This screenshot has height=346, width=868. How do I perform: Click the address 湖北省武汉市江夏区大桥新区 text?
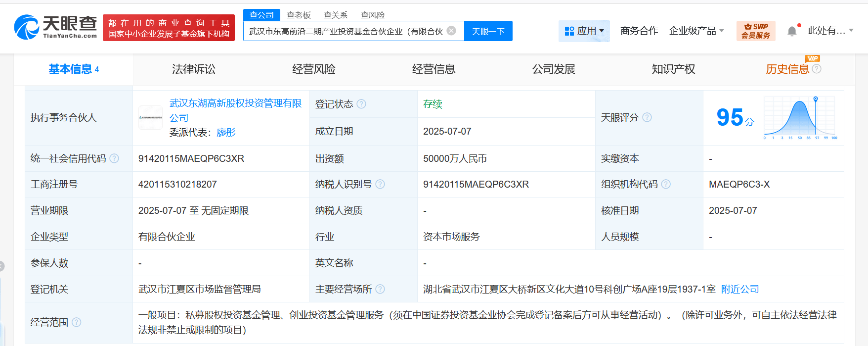pyautogui.click(x=569, y=289)
